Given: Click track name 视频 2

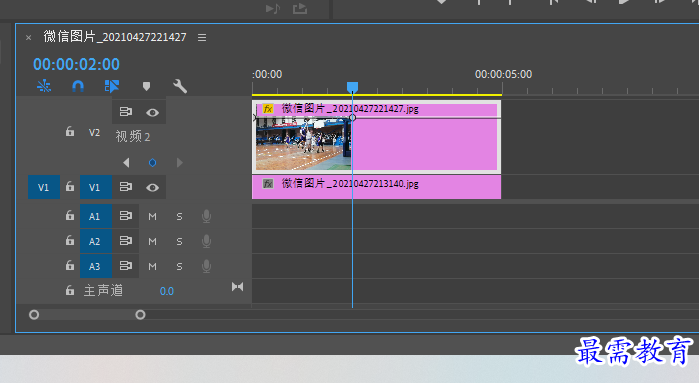Looking at the screenshot, I should pyautogui.click(x=133, y=136).
